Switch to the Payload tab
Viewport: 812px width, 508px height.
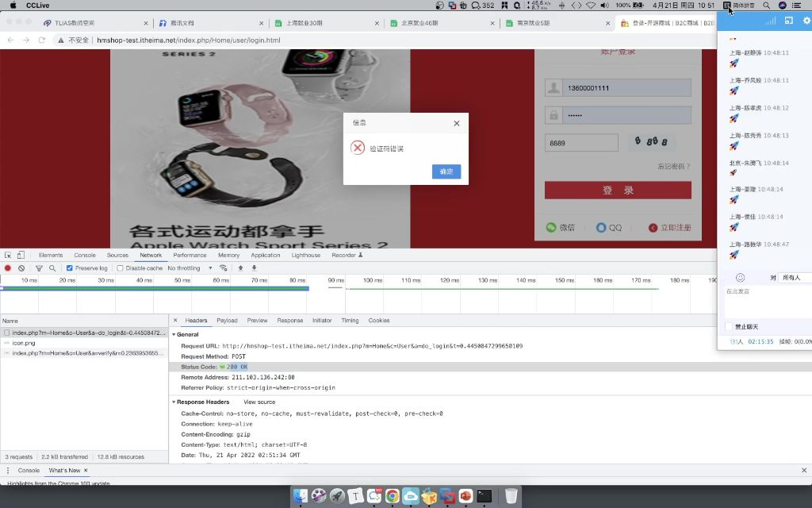[227, 321]
